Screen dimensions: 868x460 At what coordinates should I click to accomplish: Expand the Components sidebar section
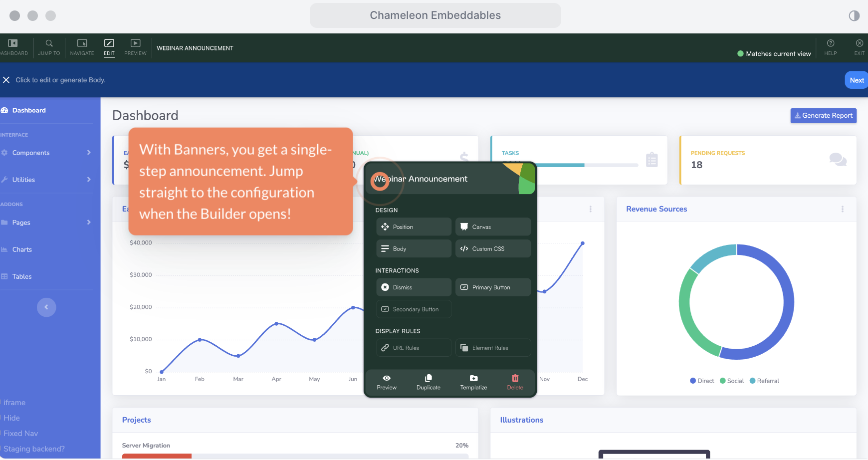(x=46, y=153)
